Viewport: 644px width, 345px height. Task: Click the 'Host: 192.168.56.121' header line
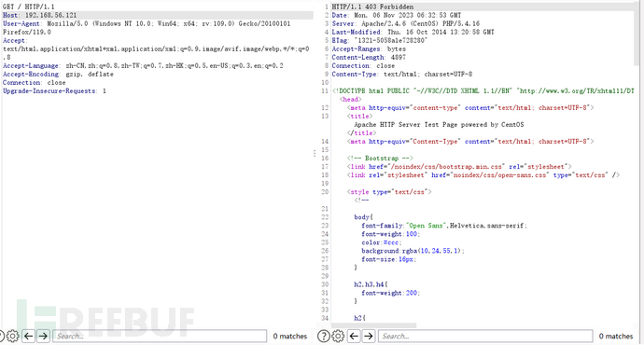tap(39, 15)
